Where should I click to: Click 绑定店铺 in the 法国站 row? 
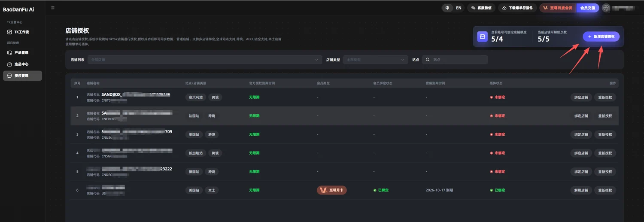[x=581, y=116]
